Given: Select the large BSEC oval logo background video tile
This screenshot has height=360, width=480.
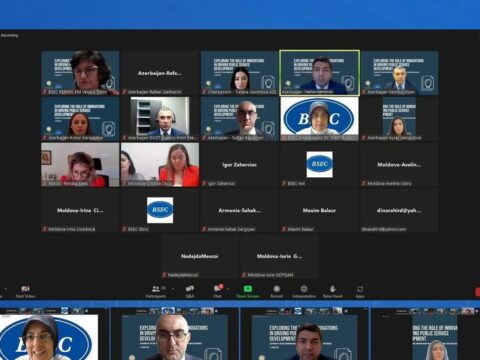Looking at the screenshot, I should coord(319,119).
